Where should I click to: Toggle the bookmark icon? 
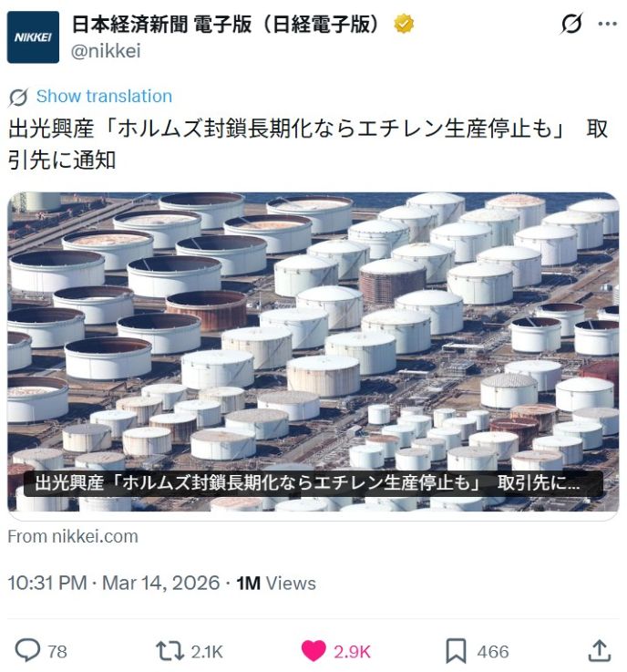pyautogui.click(x=456, y=651)
